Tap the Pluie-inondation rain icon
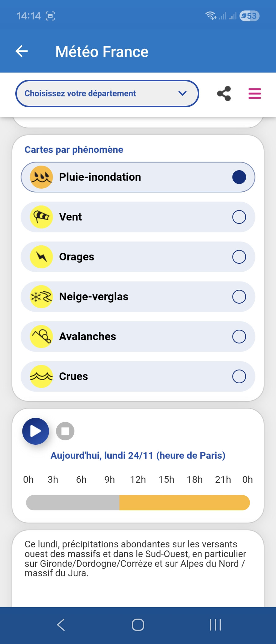 (x=41, y=177)
